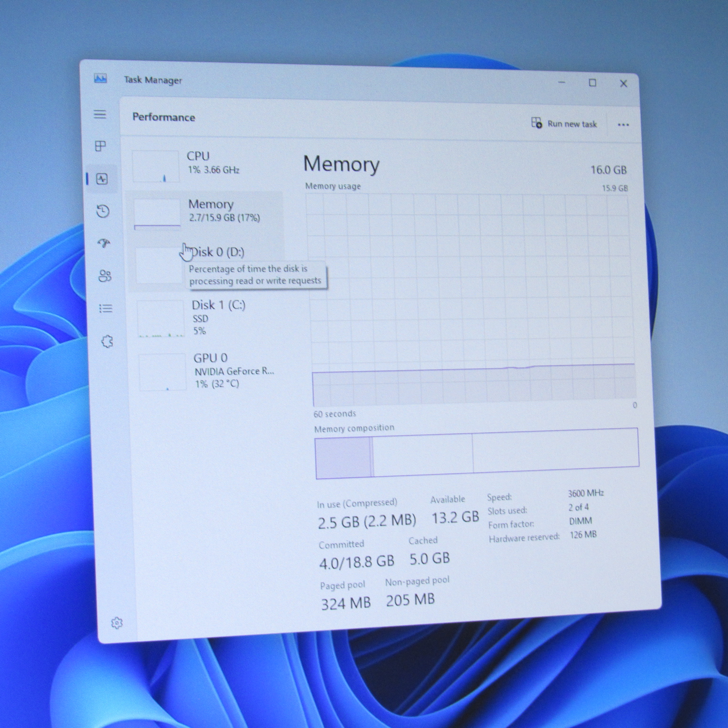Go to the Processes page icon
This screenshot has height=728, width=728.
(x=100, y=146)
